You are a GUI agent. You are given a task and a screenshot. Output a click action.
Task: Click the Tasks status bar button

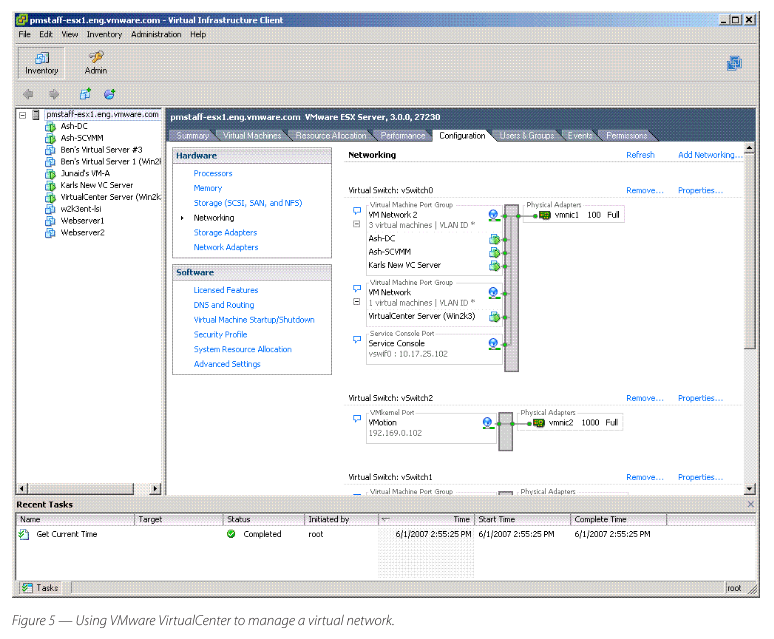click(x=41, y=588)
